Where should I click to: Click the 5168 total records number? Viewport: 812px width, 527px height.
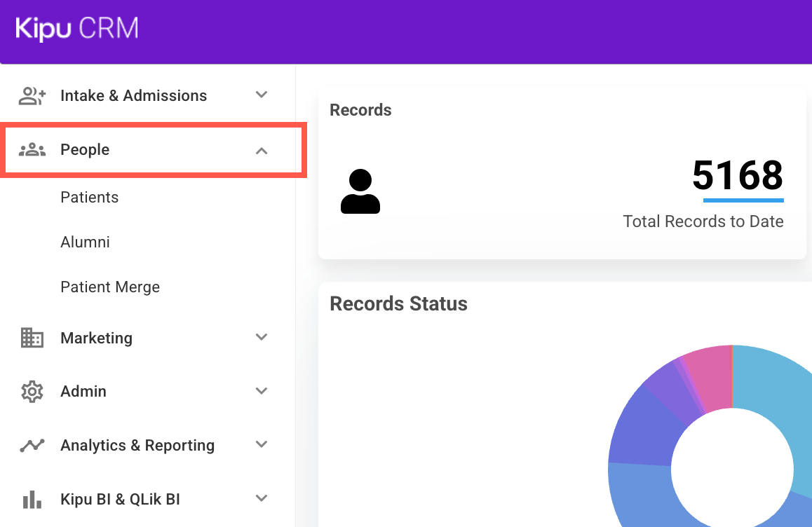738,175
